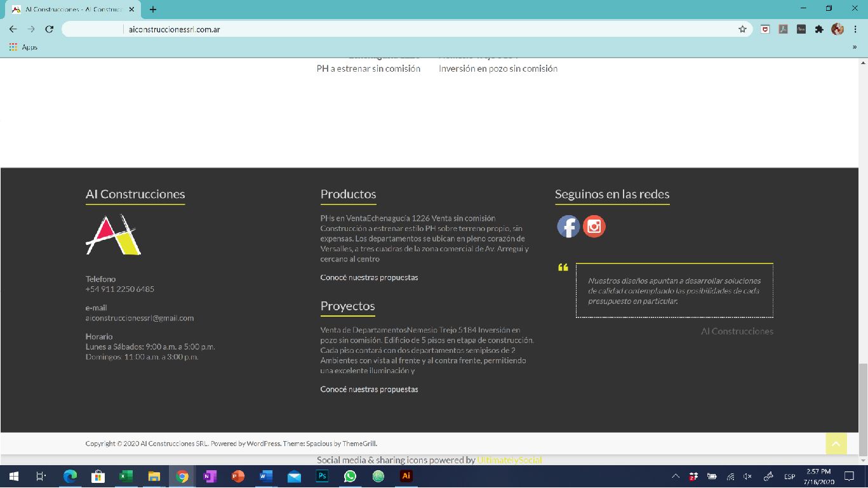Bookmark this page with the star icon
This screenshot has width=868, height=488.
[x=742, y=29]
